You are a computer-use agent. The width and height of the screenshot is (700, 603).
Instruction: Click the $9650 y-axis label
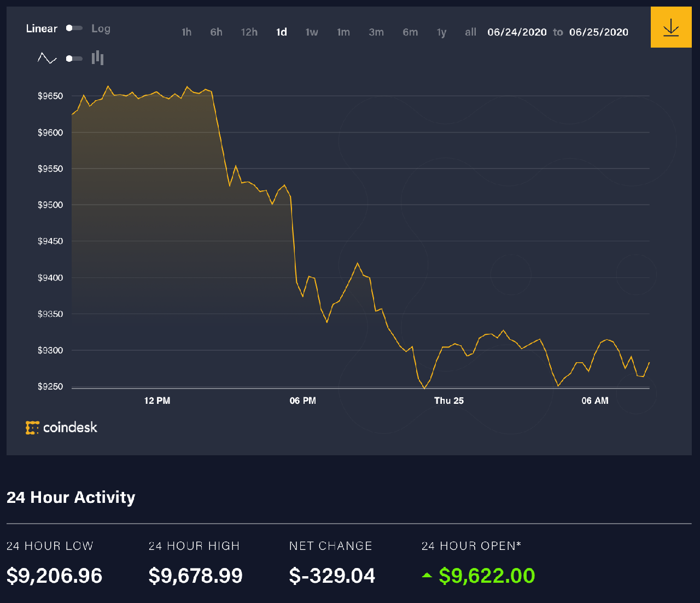tap(50, 96)
